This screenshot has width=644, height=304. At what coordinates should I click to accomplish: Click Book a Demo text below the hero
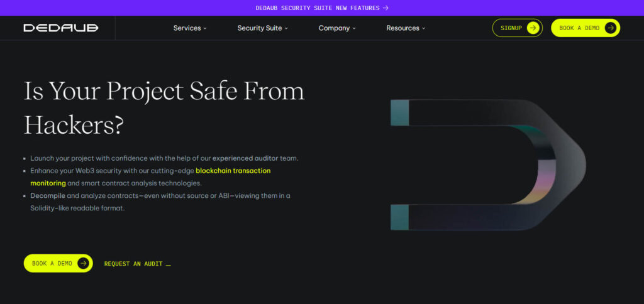pyautogui.click(x=52, y=263)
